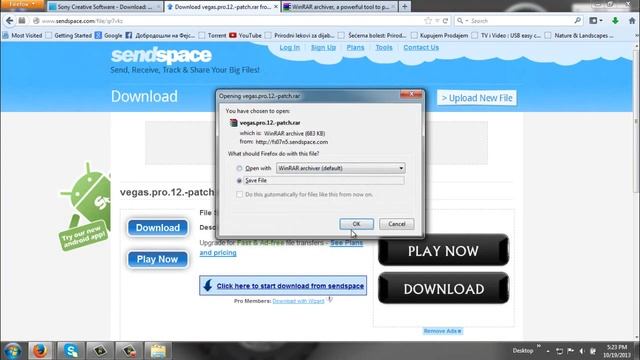The width and height of the screenshot is (640, 360).
Task: Click the Remove Ads link
Action: (442, 331)
